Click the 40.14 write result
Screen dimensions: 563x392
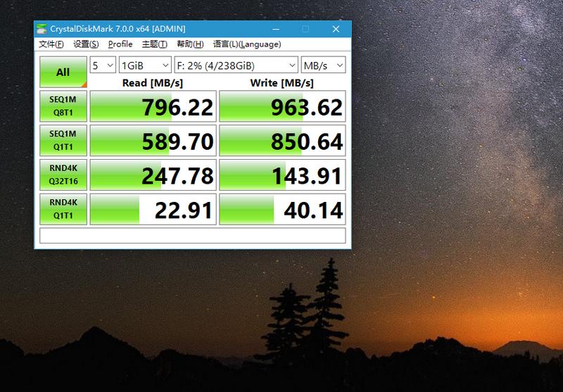click(x=283, y=210)
